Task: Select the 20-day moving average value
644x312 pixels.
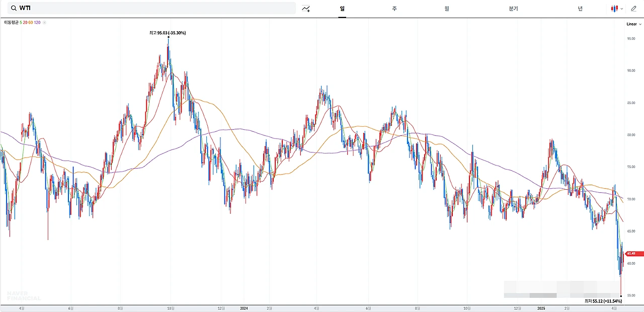Action: point(25,23)
